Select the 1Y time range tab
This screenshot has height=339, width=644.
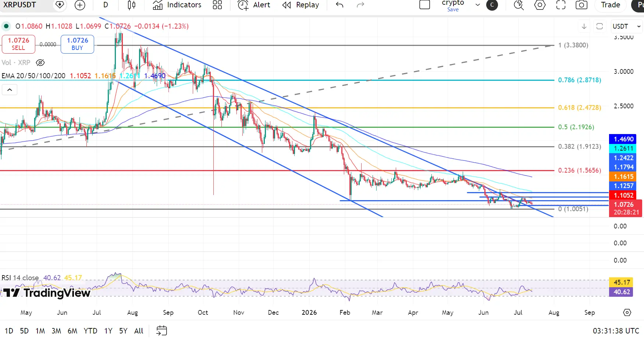[108, 331]
